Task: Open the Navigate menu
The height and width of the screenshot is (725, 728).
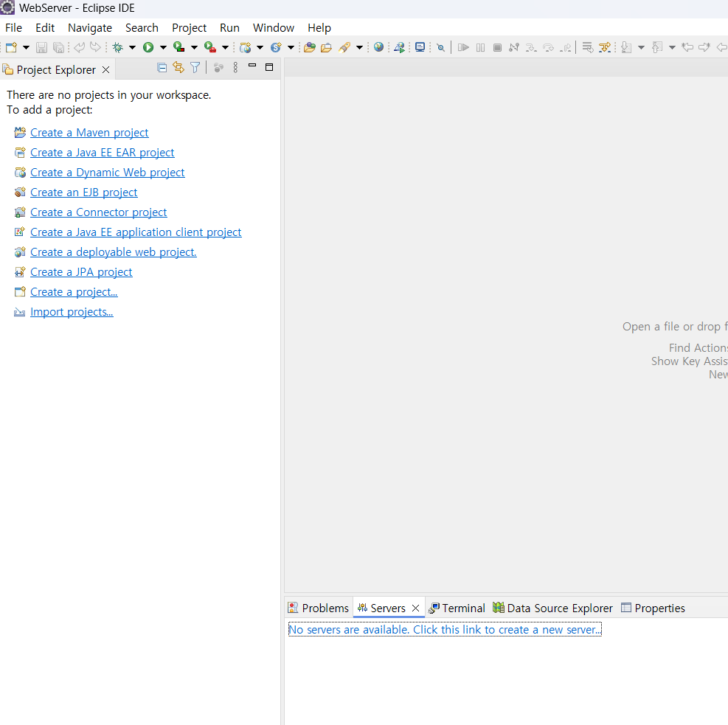Action: (x=90, y=28)
